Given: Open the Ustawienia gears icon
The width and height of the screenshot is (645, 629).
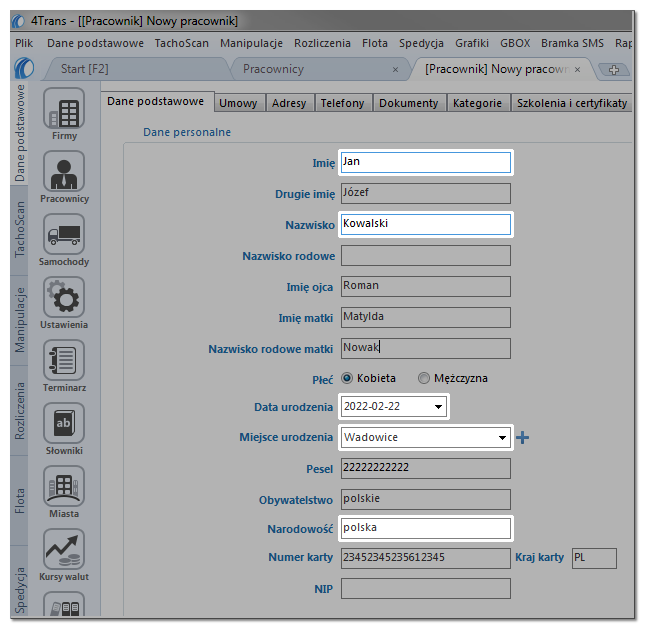Looking at the screenshot, I should coord(64,297).
